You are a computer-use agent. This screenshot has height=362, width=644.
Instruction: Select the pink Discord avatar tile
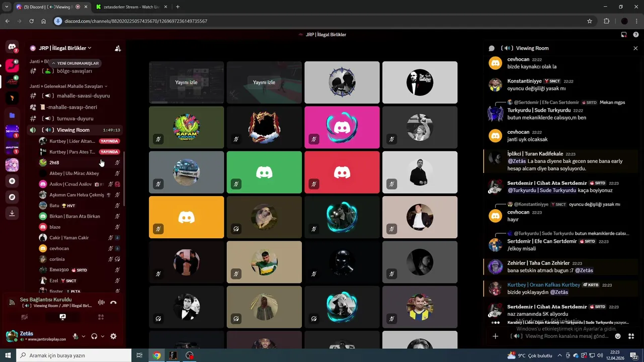[x=342, y=127]
